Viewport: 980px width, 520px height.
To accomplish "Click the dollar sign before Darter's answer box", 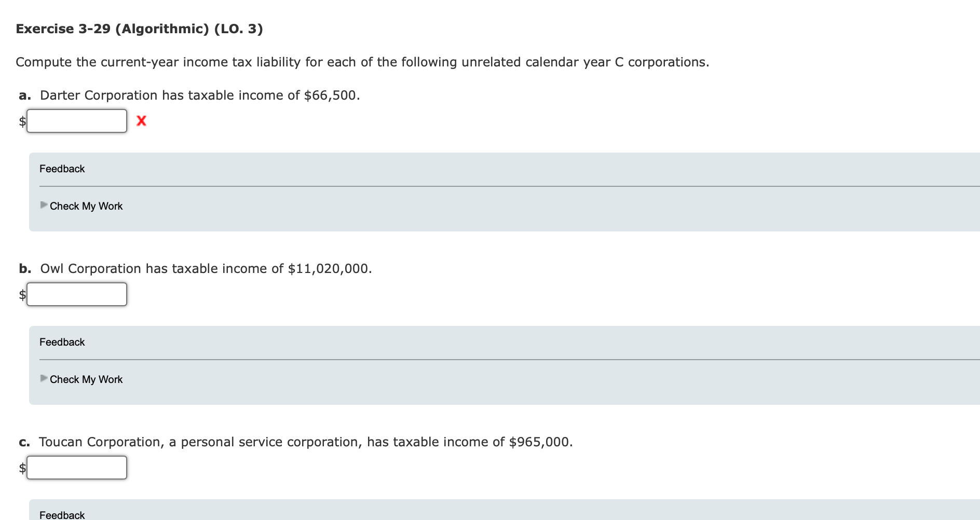I will [x=21, y=121].
